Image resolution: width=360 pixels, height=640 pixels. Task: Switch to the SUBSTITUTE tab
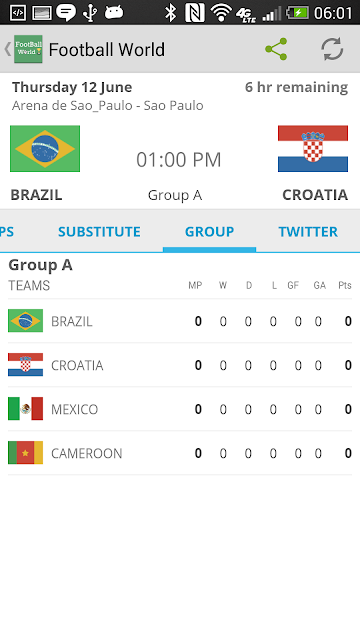pyautogui.click(x=99, y=232)
